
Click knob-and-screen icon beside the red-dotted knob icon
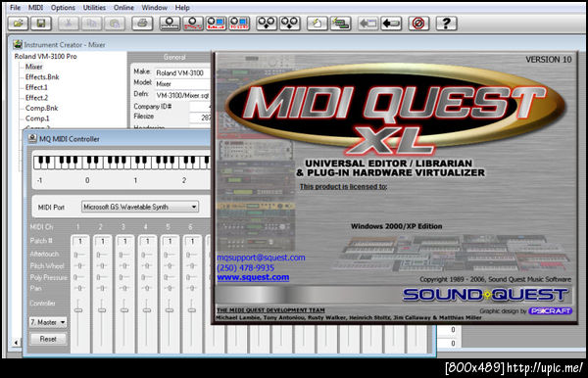[x=216, y=24]
